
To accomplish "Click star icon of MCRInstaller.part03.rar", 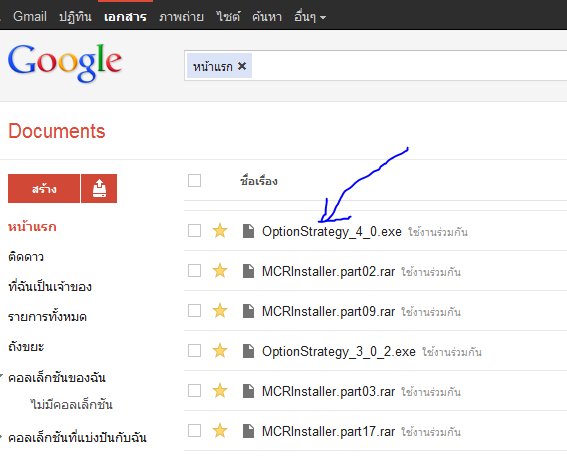I will click(220, 391).
